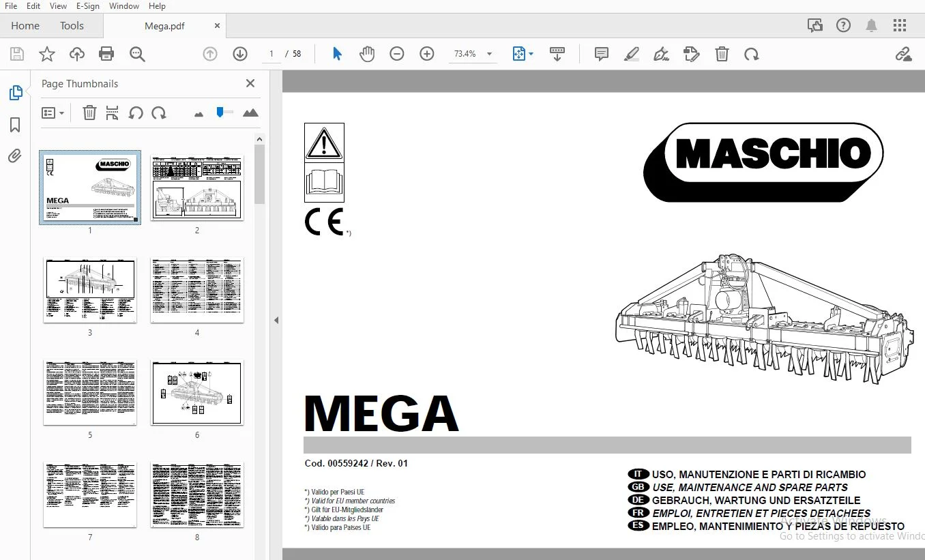Bookmark document with the star icon

[x=47, y=54]
